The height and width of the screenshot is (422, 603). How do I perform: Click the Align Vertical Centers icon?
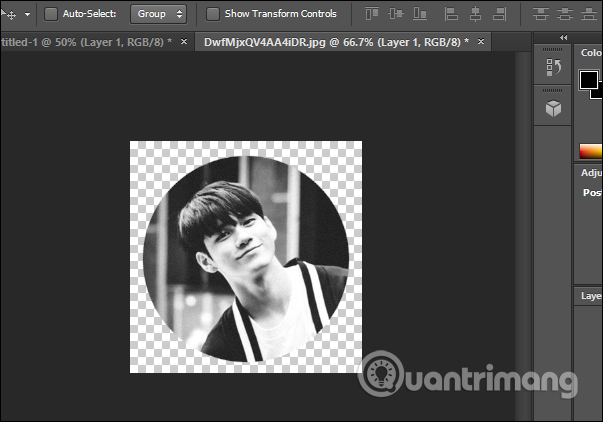tap(396, 14)
